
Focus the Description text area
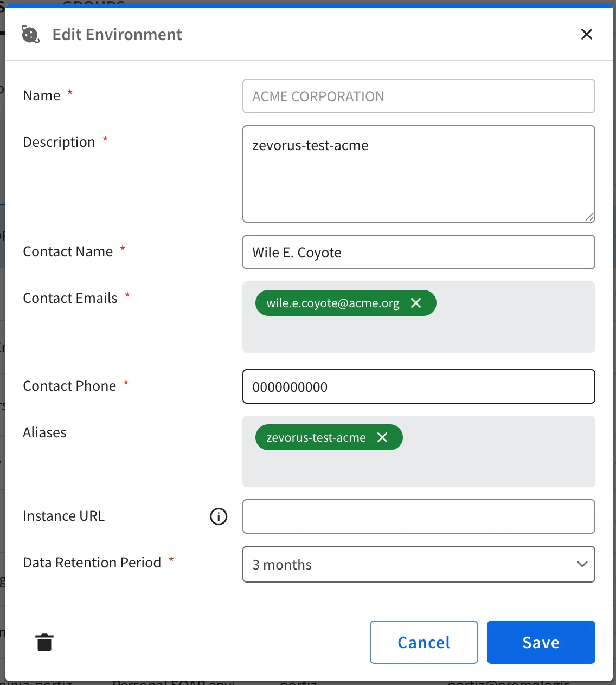pyautogui.click(x=419, y=174)
